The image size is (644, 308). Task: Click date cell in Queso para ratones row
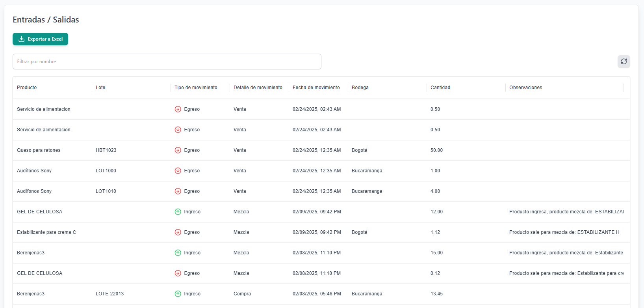coord(317,150)
